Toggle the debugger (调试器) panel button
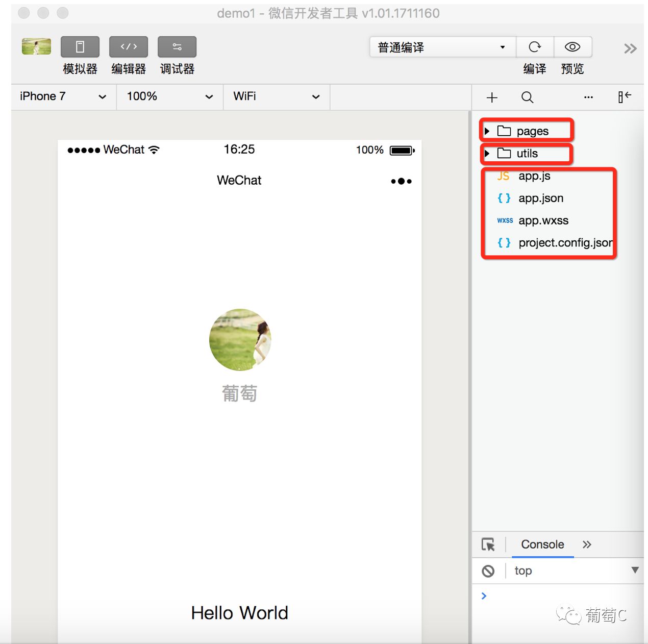Viewport: 648px width, 644px height. point(177,47)
